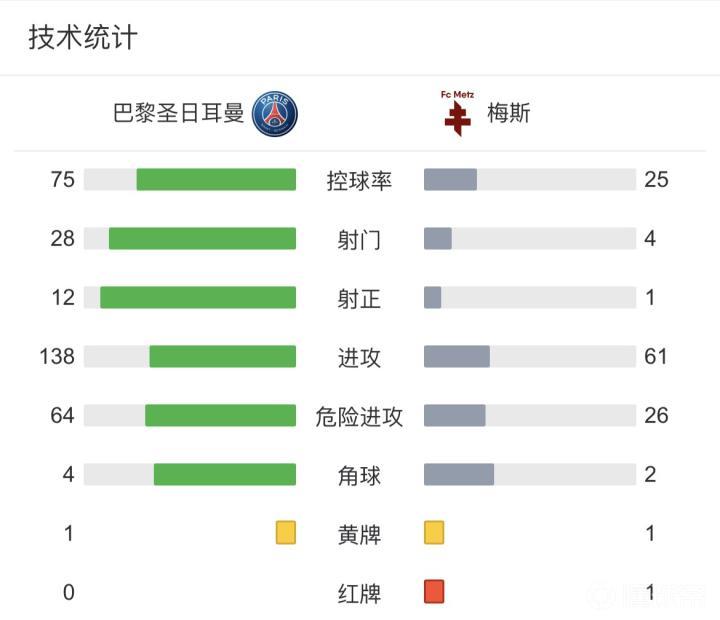
Task: Click the 危险进攻 stat label
Action: point(359,417)
